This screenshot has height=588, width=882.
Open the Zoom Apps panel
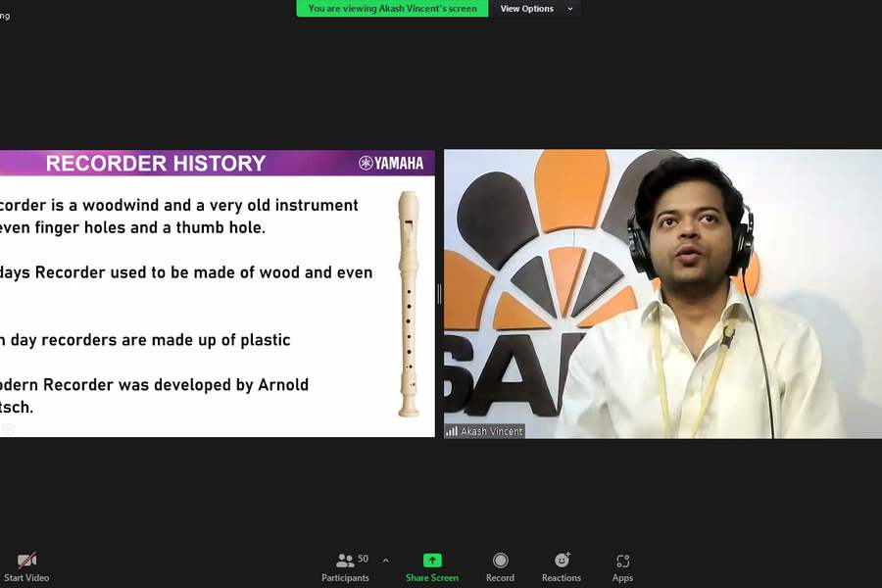pyautogui.click(x=622, y=561)
